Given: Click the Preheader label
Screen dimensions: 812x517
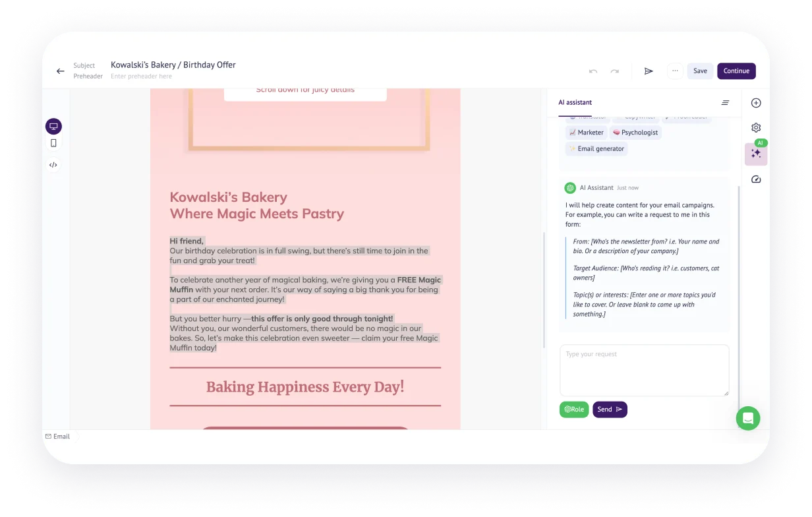Looking at the screenshot, I should tap(88, 76).
